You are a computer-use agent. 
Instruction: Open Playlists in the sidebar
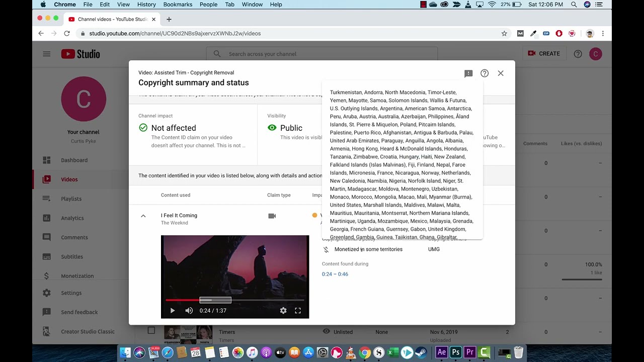coord(80,199)
